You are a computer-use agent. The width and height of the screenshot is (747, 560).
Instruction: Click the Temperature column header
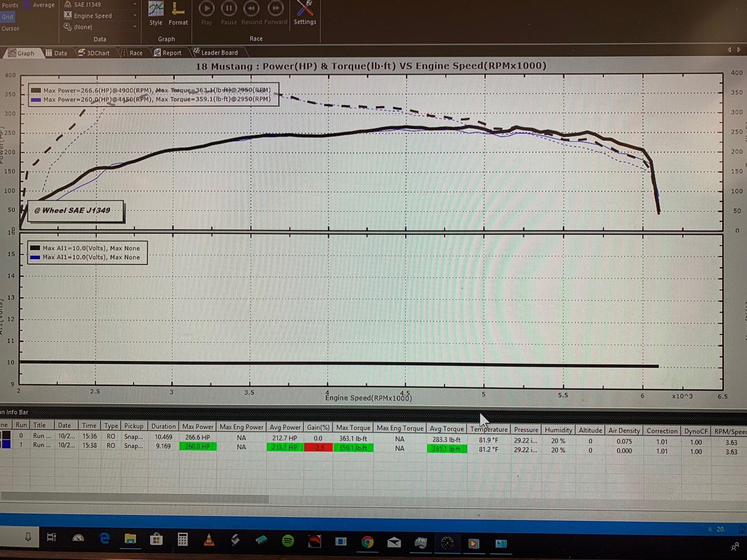click(x=489, y=429)
